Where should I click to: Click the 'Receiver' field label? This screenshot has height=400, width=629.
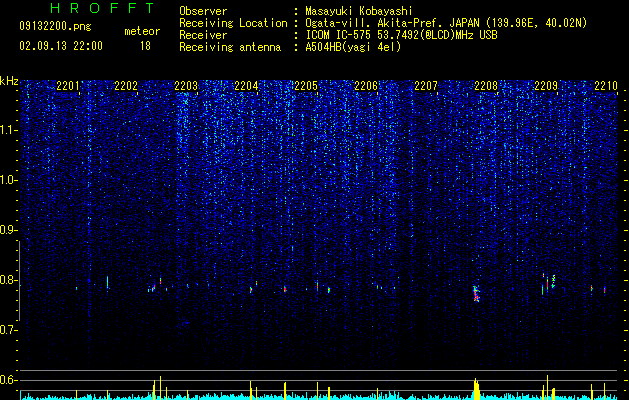coord(203,35)
